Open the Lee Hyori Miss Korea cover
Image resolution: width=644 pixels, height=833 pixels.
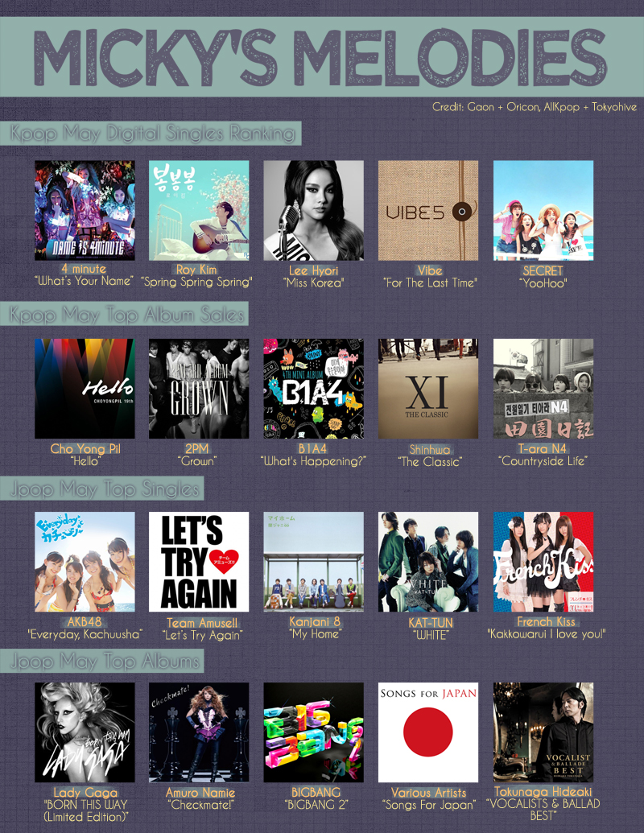(x=313, y=210)
